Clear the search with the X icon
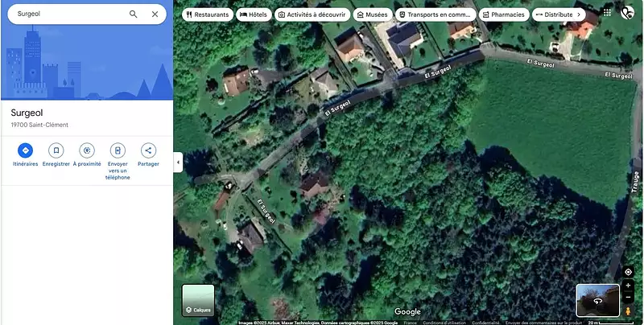The height and width of the screenshot is (325, 644). (155, 14)
